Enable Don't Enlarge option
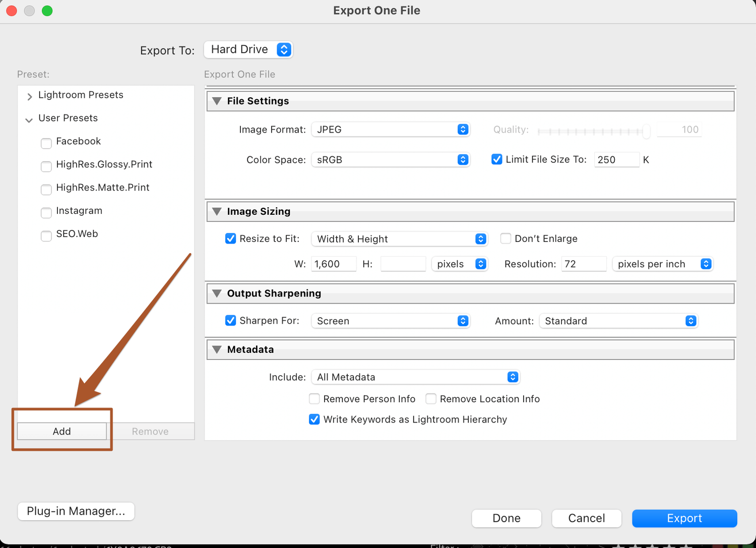 506,238
